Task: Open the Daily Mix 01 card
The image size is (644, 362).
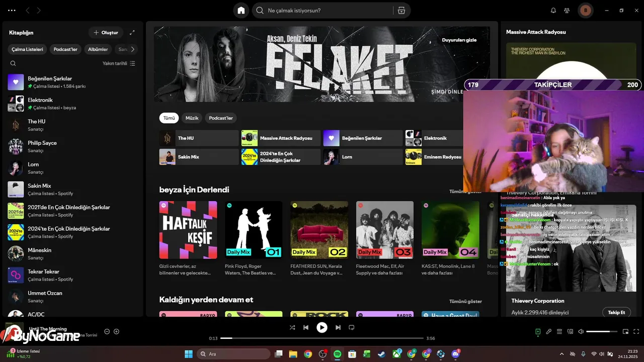Action: point(254,239)
